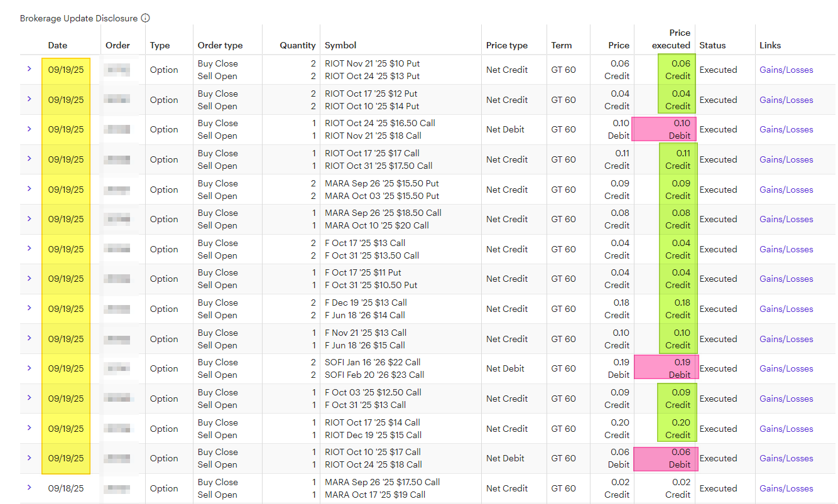Select symbol text MARA Oct 17 '25 $19 Call
Screen dimensions: 838x504
click(375, 495)
